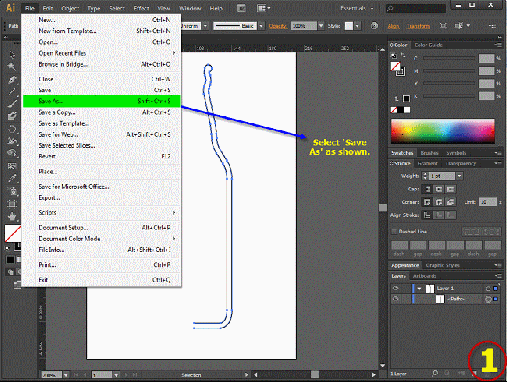
Task: Hide Layer 1 using its eye icon
Action: click(x=396, y=288)
